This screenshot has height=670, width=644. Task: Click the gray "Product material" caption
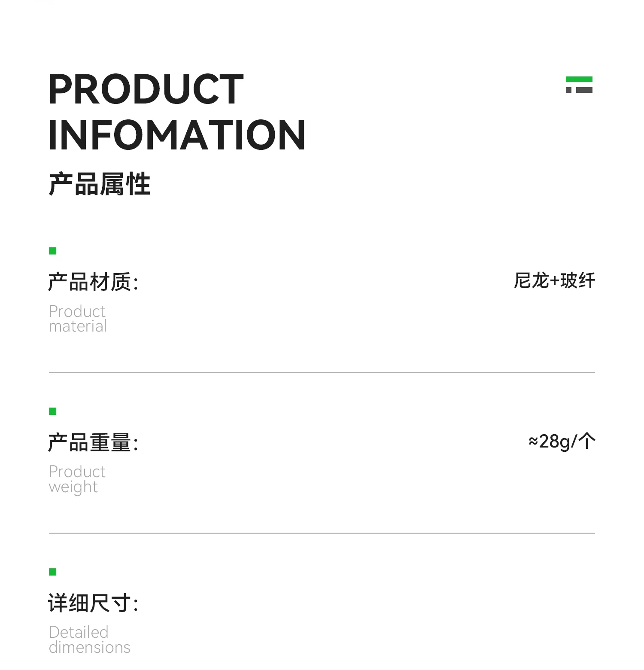click(78, 319)
